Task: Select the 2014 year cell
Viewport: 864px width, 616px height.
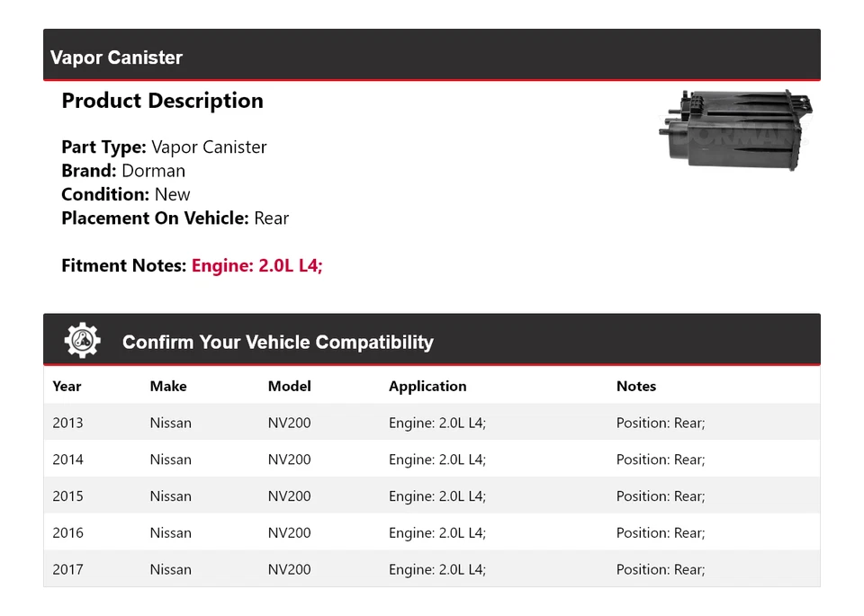Action: (x=67, y=460)
